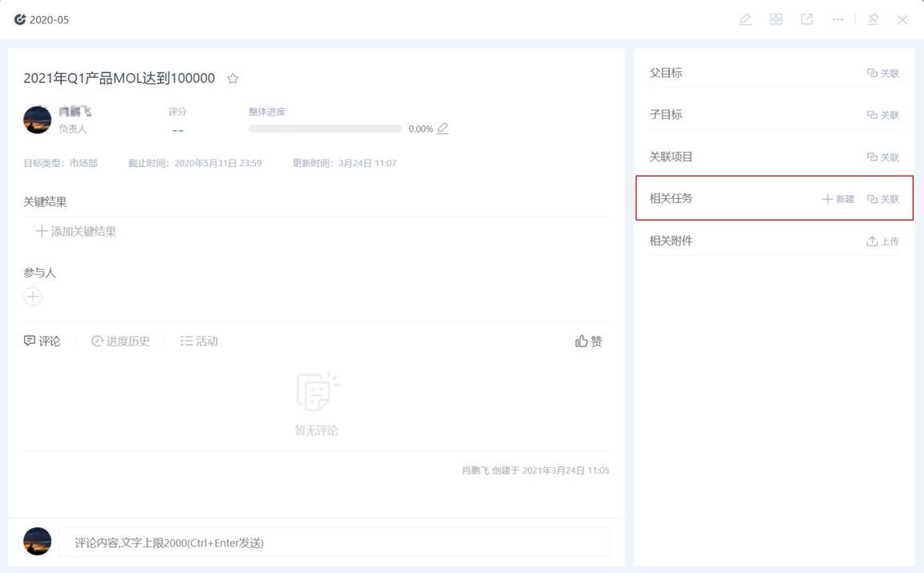Click the empty comments placeholder icon
924x573 pixels.
(x=317, y=392)
